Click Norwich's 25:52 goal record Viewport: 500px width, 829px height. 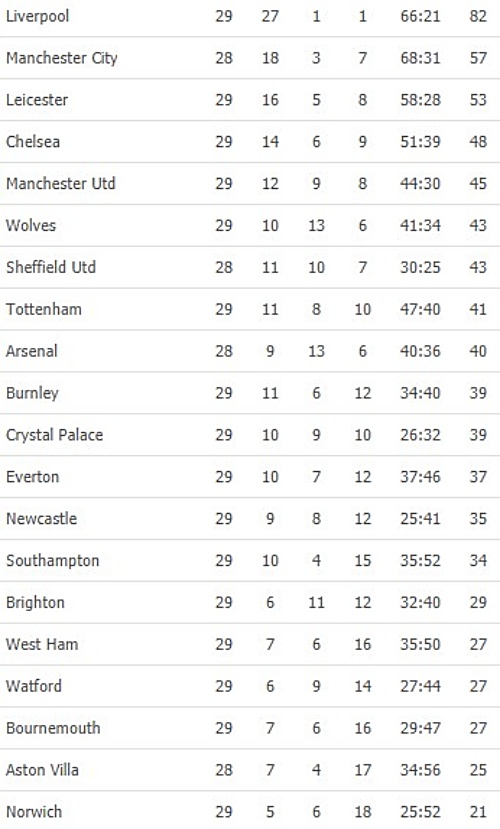pyautogui.click(x=420, y=812)
